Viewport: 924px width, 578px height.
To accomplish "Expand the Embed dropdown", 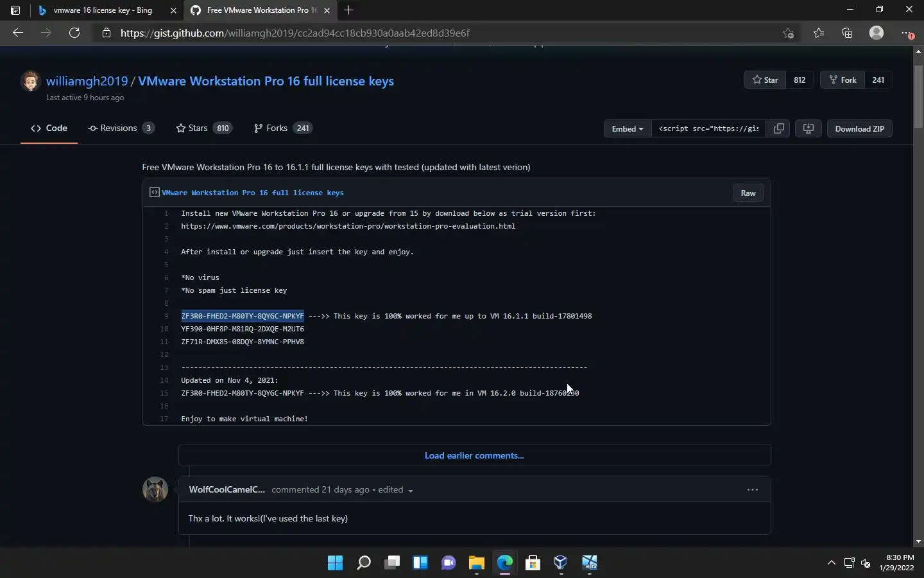I will (628, 128).
